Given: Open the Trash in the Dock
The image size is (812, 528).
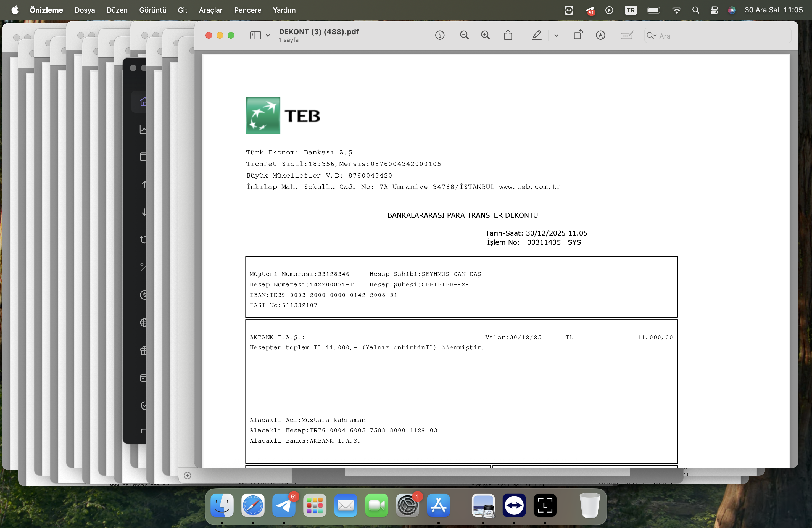Looking at the screenshot, I should coord(590,505).
